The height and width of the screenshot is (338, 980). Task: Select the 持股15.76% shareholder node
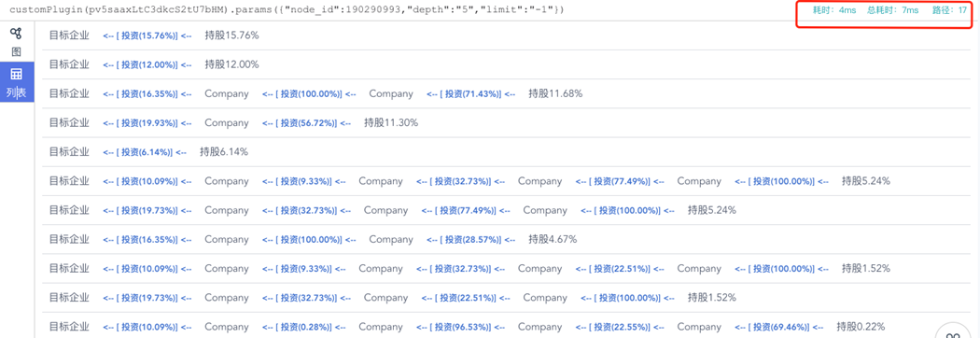coord(231,35)
